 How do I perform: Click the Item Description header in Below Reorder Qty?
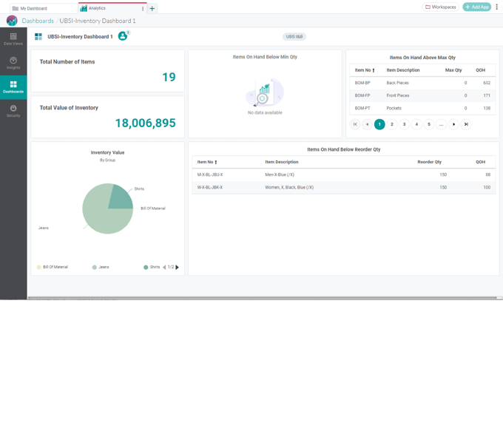coord(282,162)
